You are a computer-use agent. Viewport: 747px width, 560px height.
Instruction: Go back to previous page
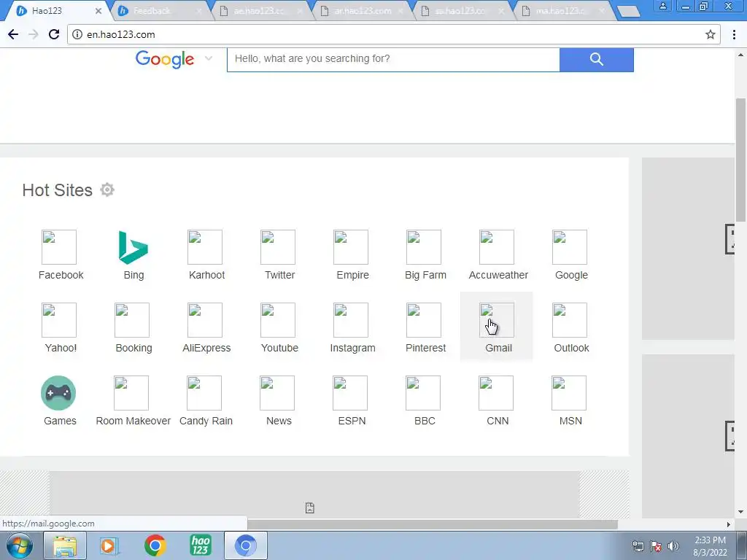click(x=13, y=34)
